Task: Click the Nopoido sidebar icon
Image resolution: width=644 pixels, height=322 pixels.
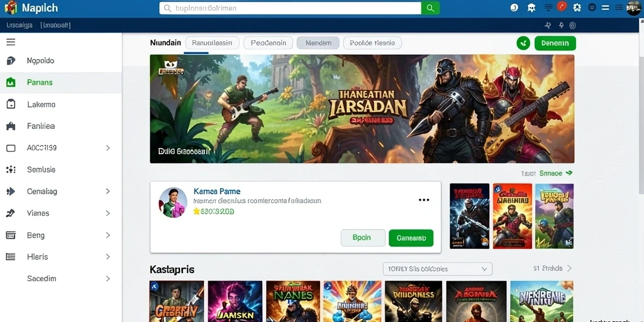Action: pyautogui.click(x=11, y=61)
